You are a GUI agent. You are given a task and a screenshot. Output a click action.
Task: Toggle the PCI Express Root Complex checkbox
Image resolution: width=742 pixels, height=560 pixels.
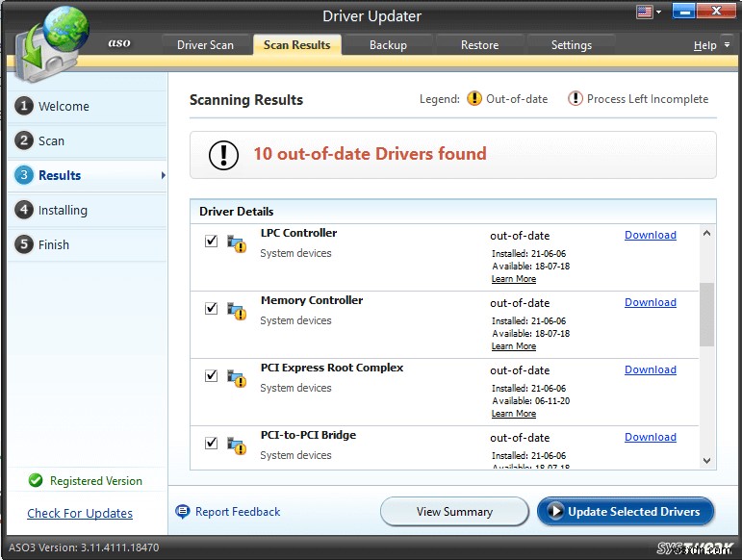pyautogui.click(x=212, y=376)
